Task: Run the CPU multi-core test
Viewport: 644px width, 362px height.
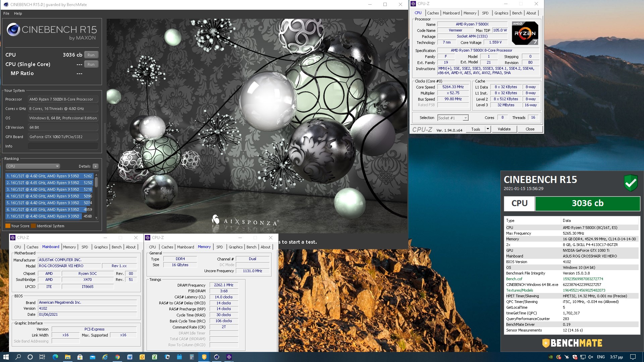Action: 91,55
